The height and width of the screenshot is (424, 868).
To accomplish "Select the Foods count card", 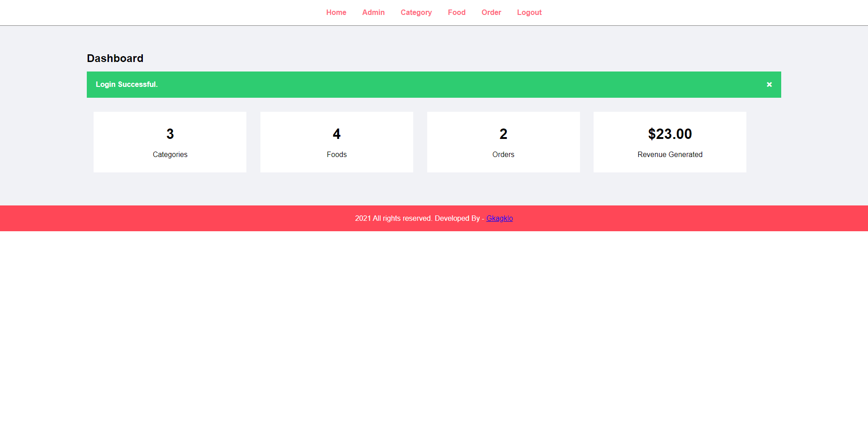I will pos(337,142).
